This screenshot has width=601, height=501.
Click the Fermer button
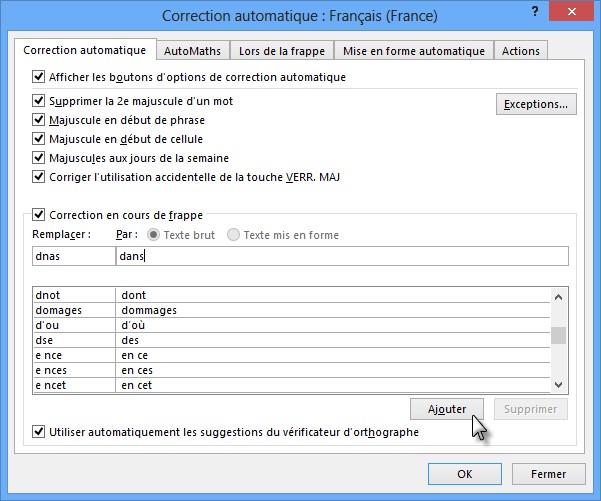[x=549, y=474]
